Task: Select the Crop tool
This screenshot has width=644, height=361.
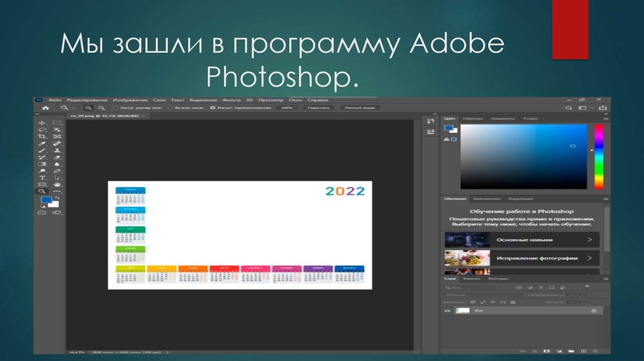Action: (x=42, y=136)
